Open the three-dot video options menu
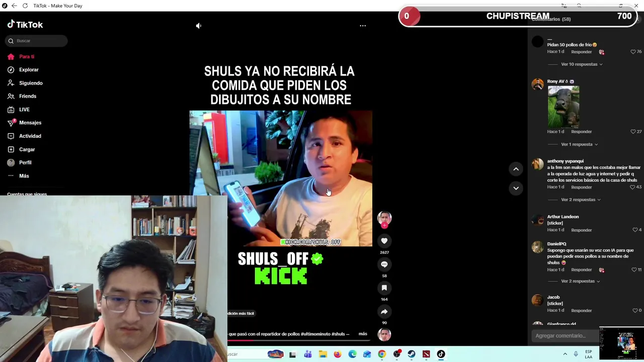The image size is (644, 362). tap(363, 26)
